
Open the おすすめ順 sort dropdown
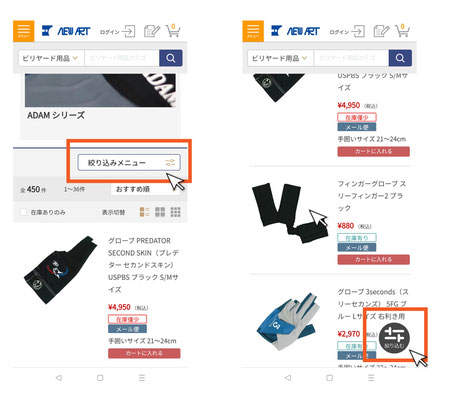tap(145, 189)
